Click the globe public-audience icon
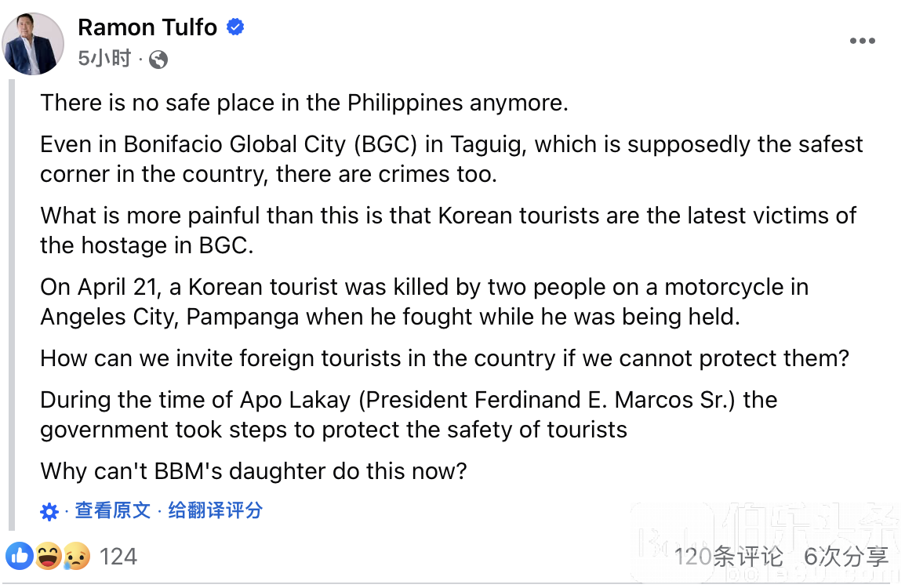The image size is (905, 588). point(158,60)
